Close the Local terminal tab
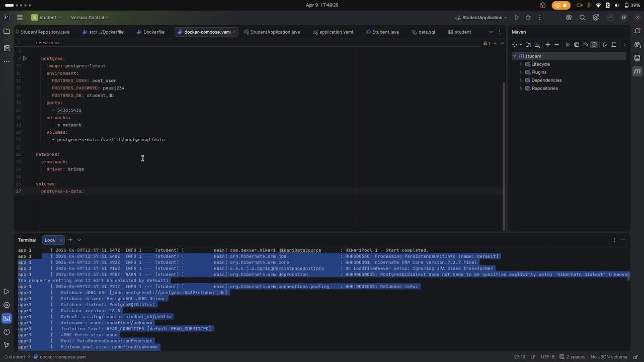Screen dimensions: 644x362 [x=61, y=240]
